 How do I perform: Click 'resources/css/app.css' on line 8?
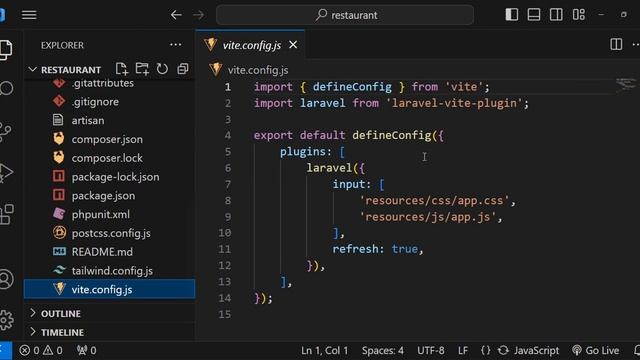(434, 201)
